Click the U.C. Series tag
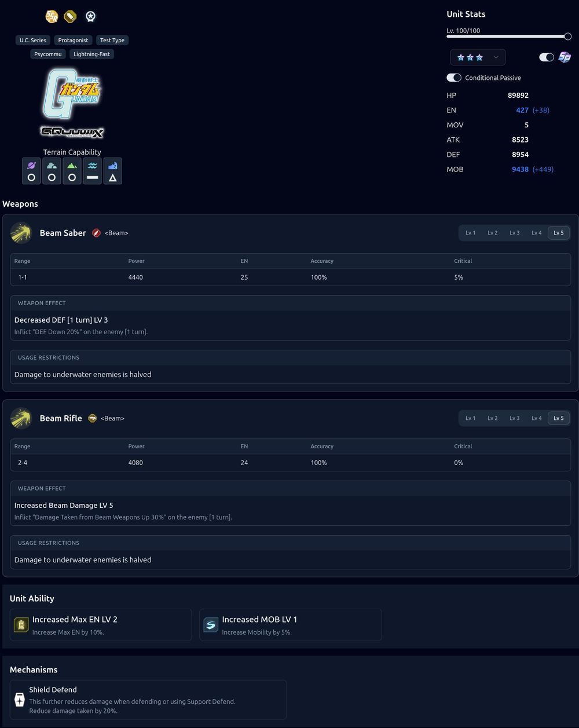 pos(32,40)
